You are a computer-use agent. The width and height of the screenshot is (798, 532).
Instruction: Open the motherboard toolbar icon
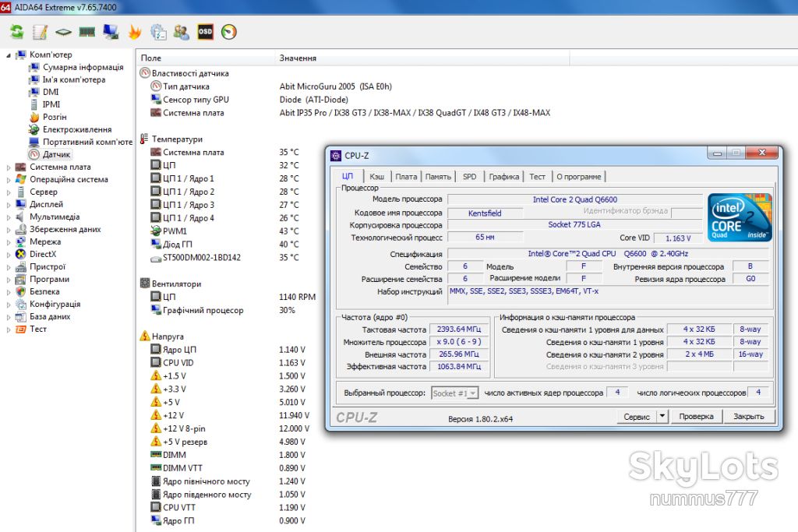click(x=64, y=32)
